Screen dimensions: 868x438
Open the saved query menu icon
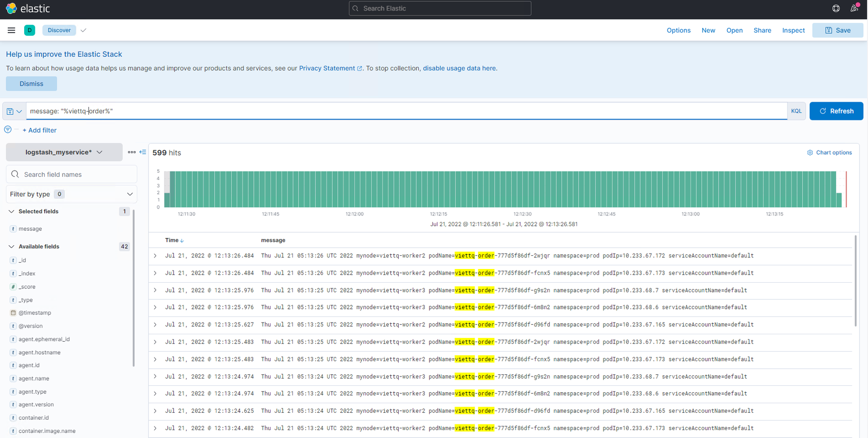pos(14,111)
